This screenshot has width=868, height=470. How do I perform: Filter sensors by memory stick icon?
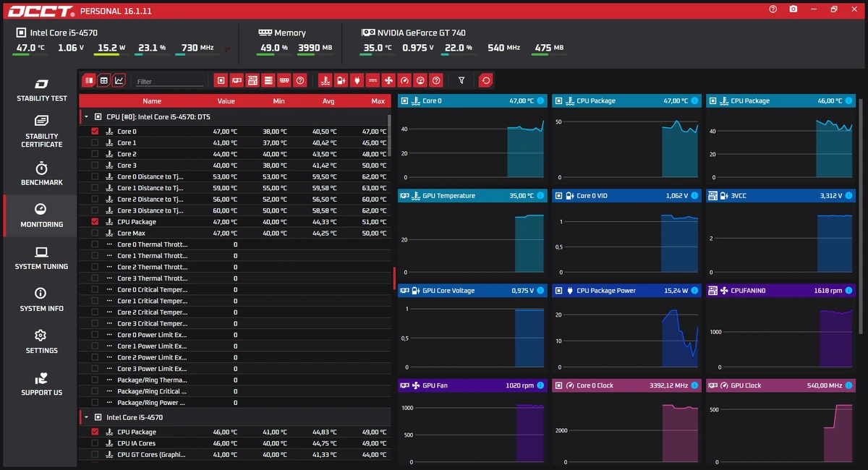(x=284, y=80)
